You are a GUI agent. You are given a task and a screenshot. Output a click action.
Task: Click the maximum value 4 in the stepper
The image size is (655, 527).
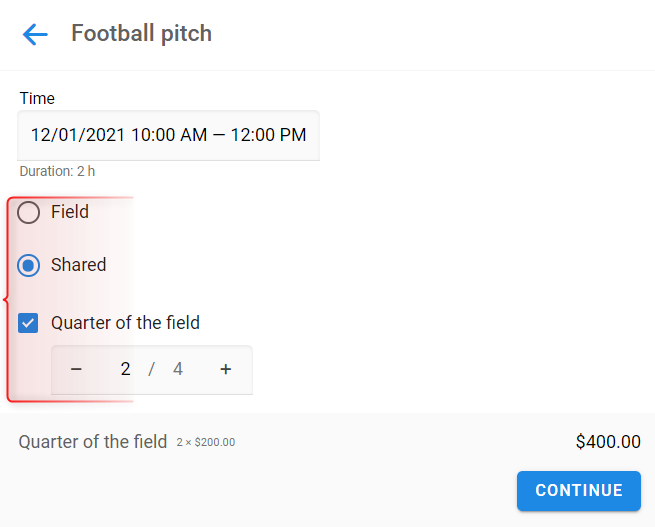click(178, 369)
